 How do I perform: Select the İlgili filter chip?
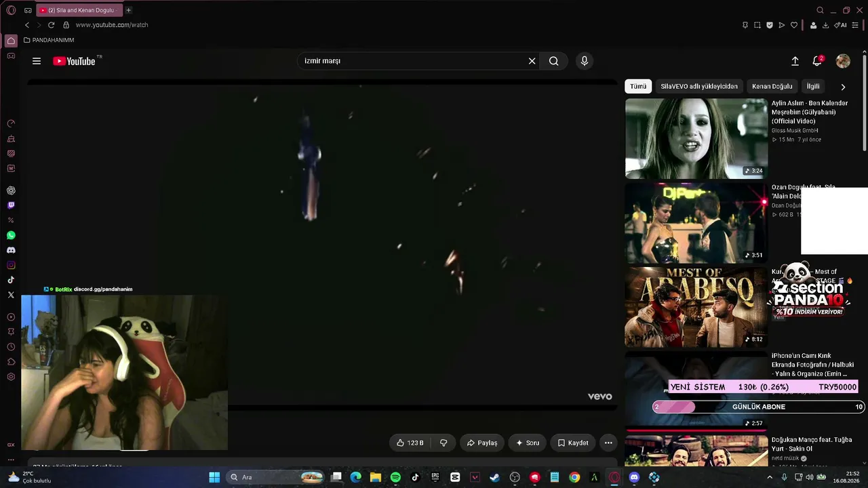pyautogui.click(x=813, y=86)
